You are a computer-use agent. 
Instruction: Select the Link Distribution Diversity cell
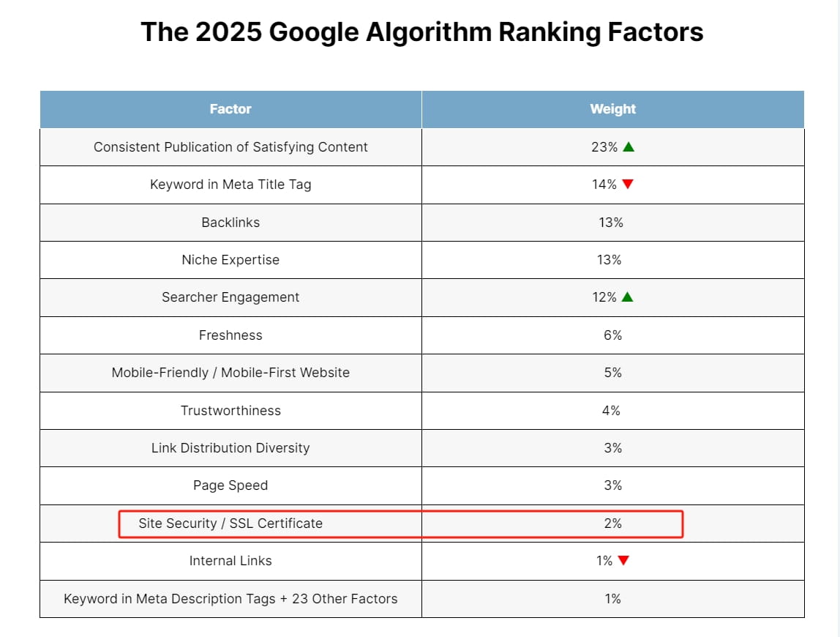pyautogui.click(x=230, y=448)
